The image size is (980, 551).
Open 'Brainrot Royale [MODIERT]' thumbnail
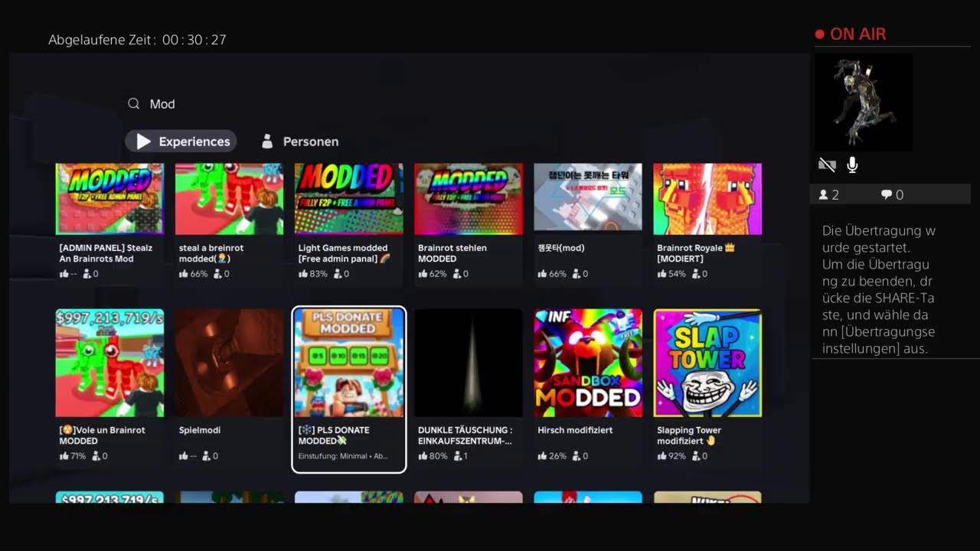pos(707,199)
